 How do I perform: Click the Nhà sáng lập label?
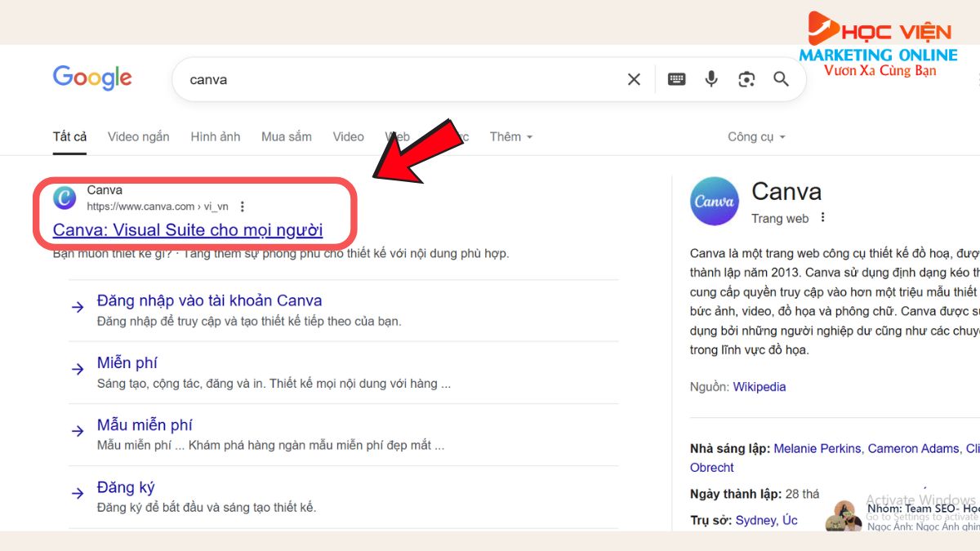pyautogui.click(x=730, y=448)
